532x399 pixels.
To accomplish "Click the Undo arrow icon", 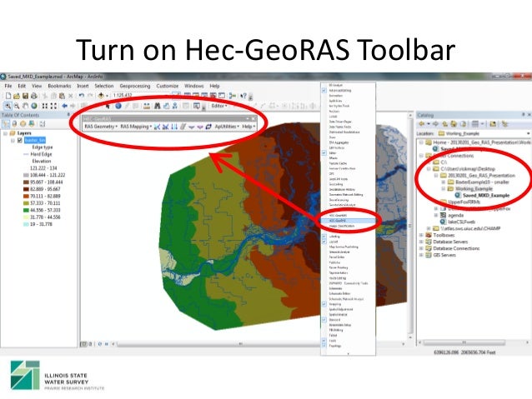I will click(x=81, y=96).
